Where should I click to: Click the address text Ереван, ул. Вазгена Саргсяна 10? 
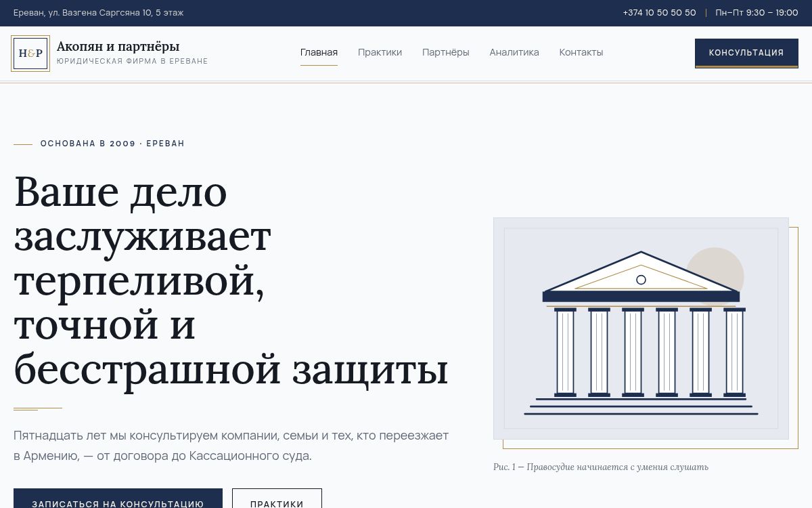coord(98,13)
